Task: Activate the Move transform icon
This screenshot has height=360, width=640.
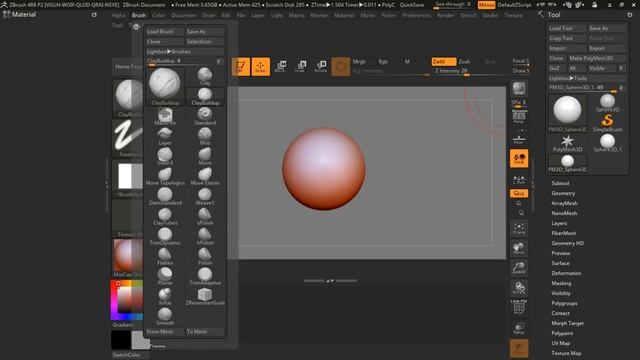Action: tap(280, 66)
